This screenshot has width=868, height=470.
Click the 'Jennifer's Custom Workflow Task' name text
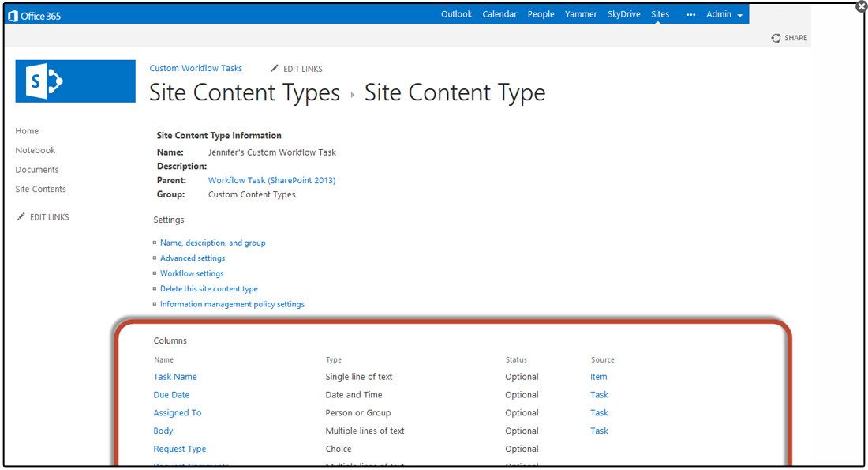coord(271,152)
